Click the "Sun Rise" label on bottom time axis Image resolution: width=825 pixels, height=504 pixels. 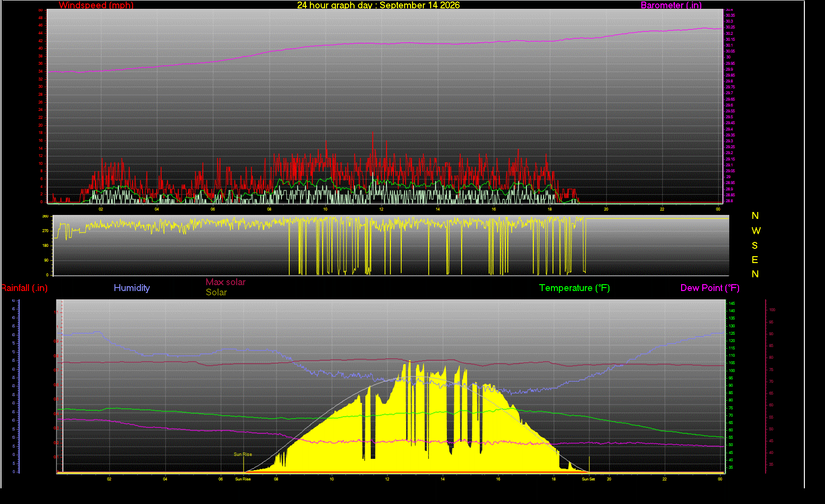coord(243,479)
